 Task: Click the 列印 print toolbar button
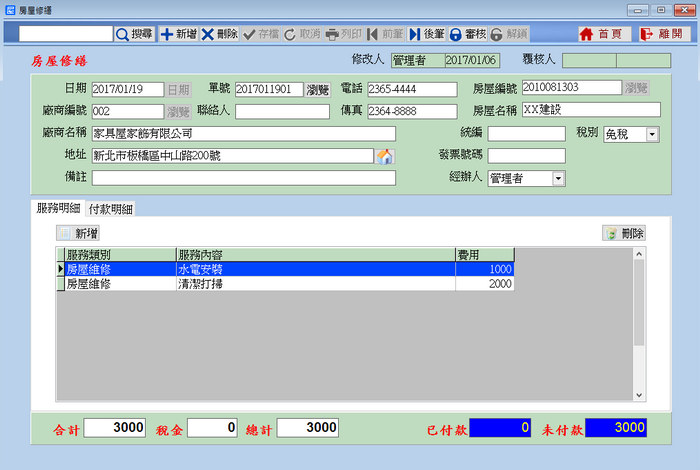(343, 34)
